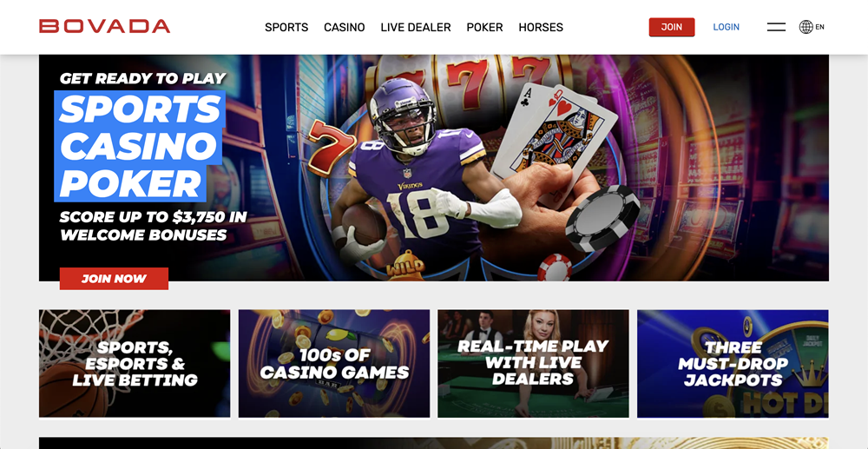Viewport: 868px width, 449px height.
Task: Open Three Must-Drop Jackpots tile
Action: point(733,363)
